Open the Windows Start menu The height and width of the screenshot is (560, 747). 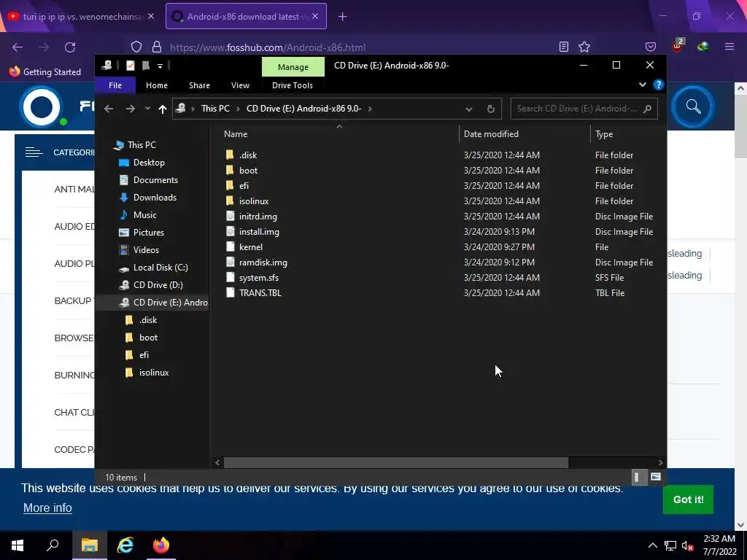[x=18, y=545]
